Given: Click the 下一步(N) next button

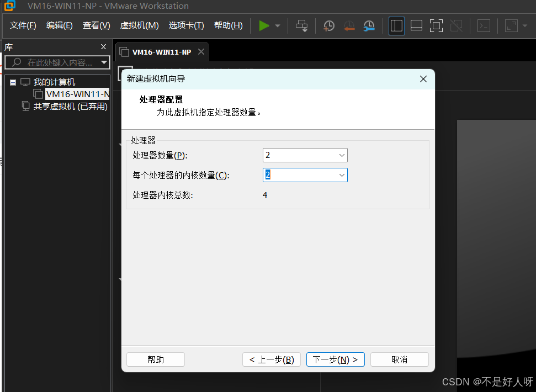Looking at the screenshot, I should coord(335,359).
